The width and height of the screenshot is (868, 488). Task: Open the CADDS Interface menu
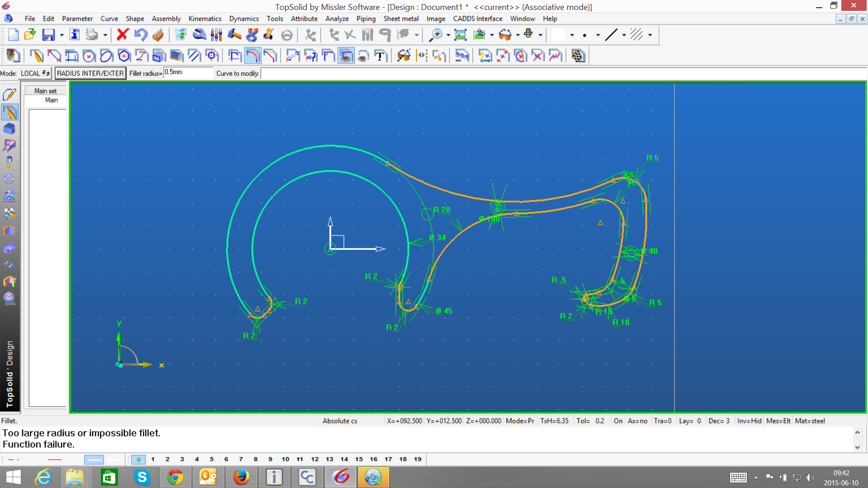tap(477, 19)
